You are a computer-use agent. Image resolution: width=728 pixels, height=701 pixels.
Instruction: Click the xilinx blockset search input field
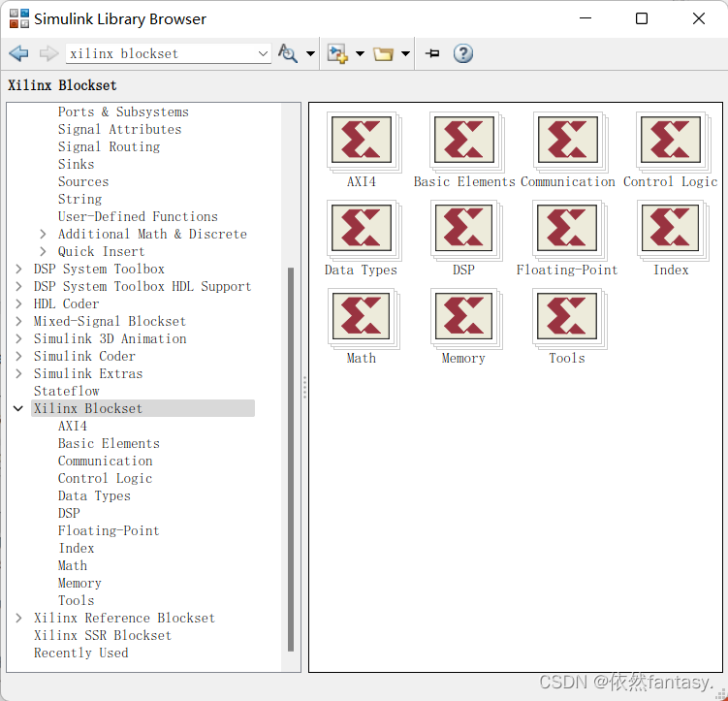160,54
